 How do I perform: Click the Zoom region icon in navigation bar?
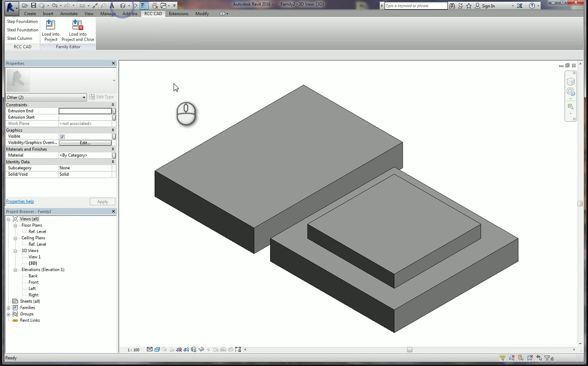click(571, 107)
